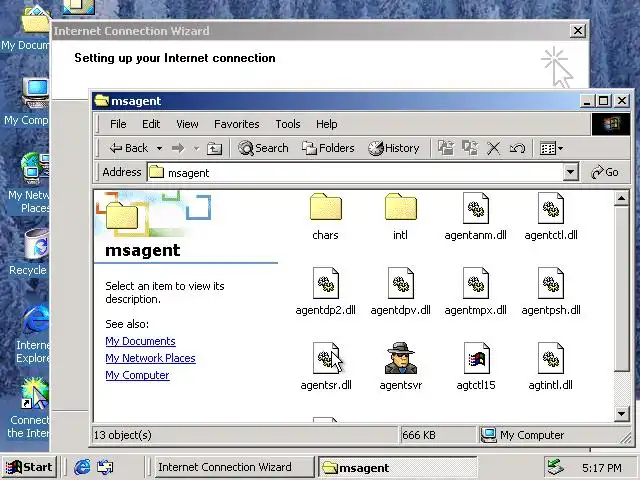The width and height of the screenshot is (640, 480).
Task: Open the Views dropdown button
Action: [x=551, y=148]
